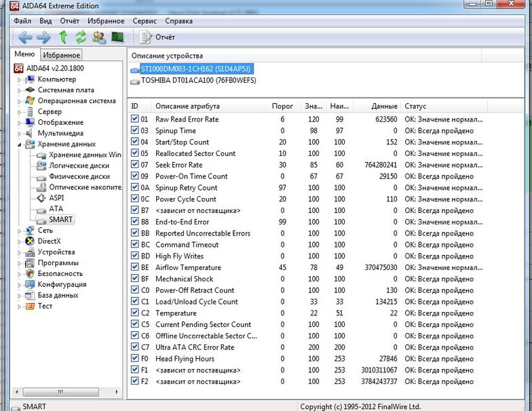Select the Хранение данных tree node
This screenshot has width=532, height=411.
[x=66, y=144]
